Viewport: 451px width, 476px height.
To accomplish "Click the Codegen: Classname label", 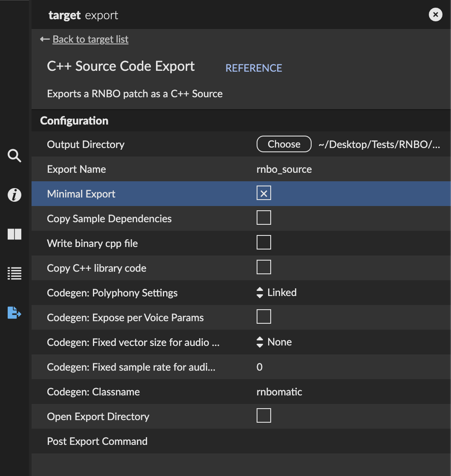I will pyautogui.click(x=93, y=392).
